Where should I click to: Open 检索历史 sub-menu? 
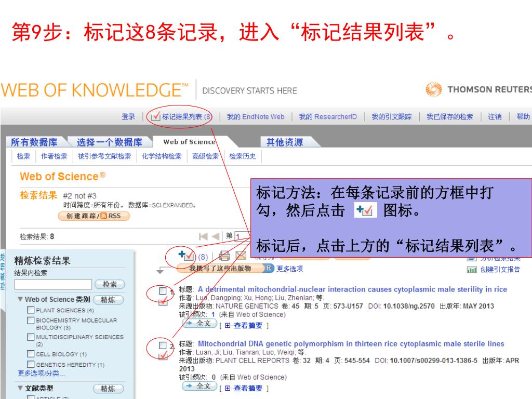tap(242, 156)
